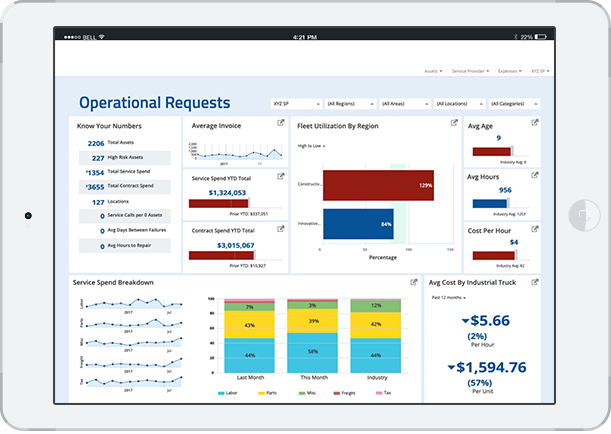The width and height of the screenshot is (611, 434).
Task: Click the $3,015,067 contract spend value
Action: (x=235, y=245)
